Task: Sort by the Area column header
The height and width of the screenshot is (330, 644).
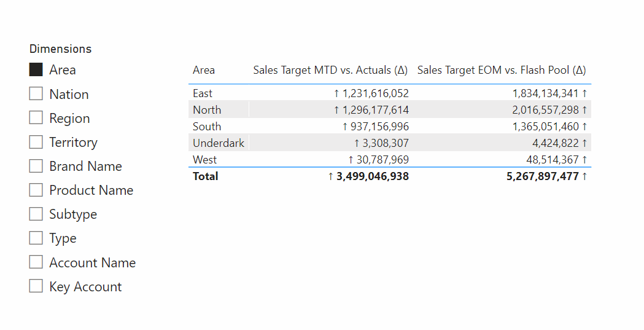Action: [204, 70]
